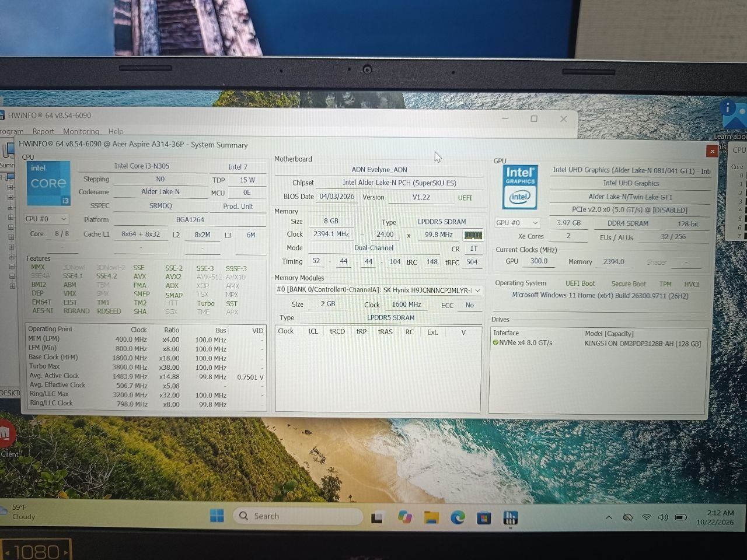The image size is (747, 560).
Task: Open File Explorer from the taskbar
Action: point(431,517)
